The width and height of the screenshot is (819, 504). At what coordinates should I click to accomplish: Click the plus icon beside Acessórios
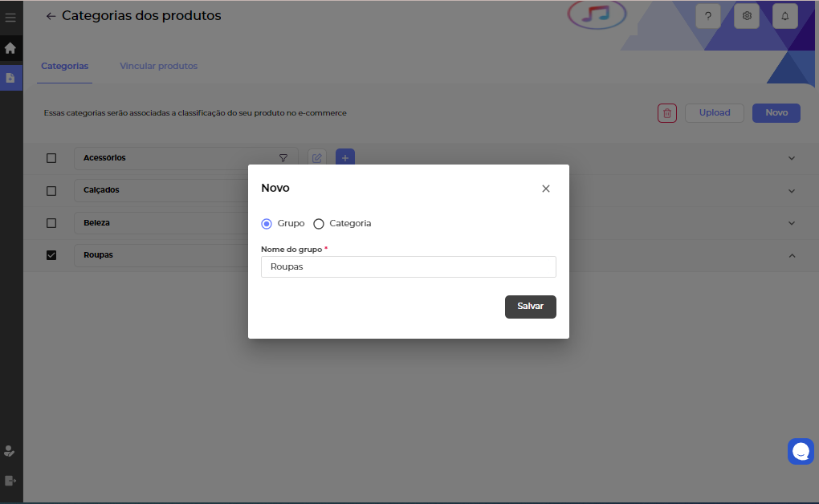tap(345, 158)
